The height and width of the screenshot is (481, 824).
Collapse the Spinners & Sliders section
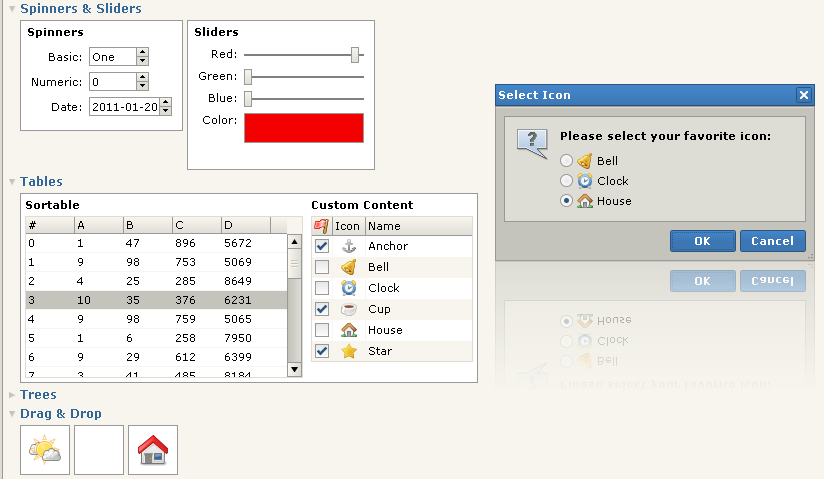pos(12,8)
